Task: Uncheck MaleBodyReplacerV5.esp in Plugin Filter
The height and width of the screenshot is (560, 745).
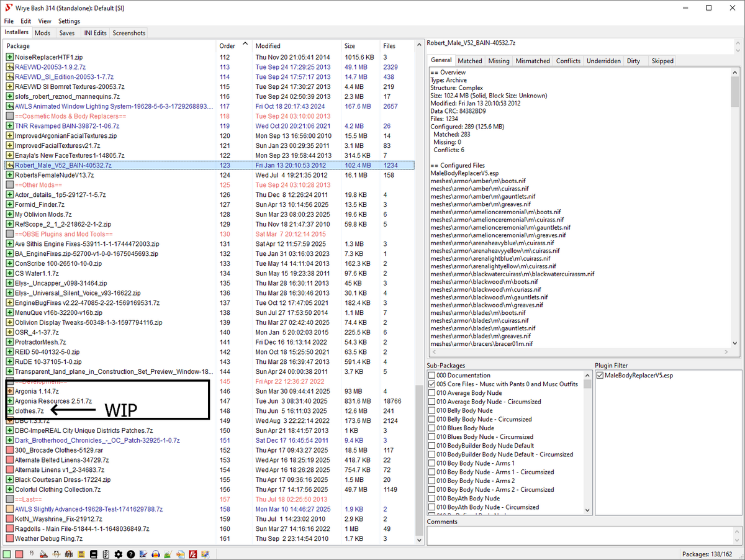Action: coord(600,376)
